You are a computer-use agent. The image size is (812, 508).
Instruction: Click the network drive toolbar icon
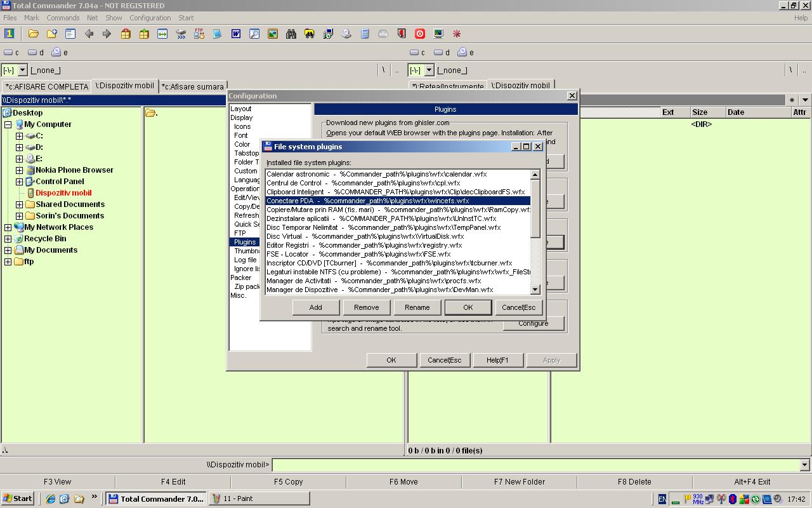click(181, 34)
